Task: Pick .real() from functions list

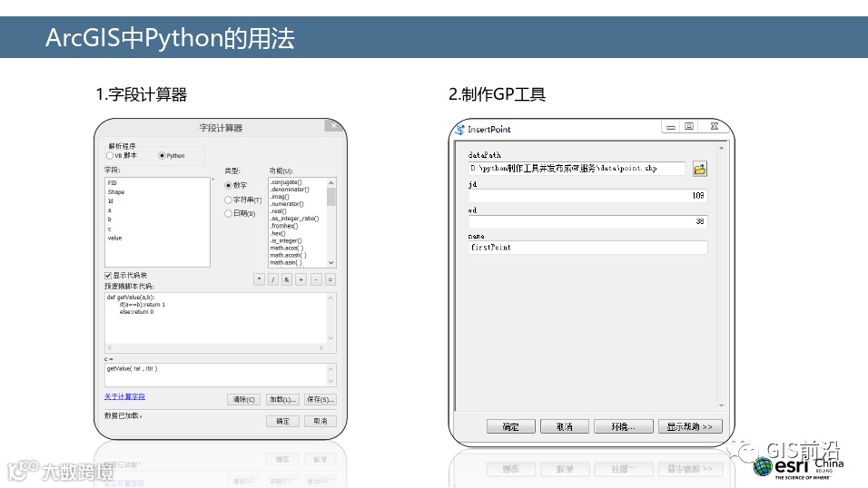Action: 279,211
